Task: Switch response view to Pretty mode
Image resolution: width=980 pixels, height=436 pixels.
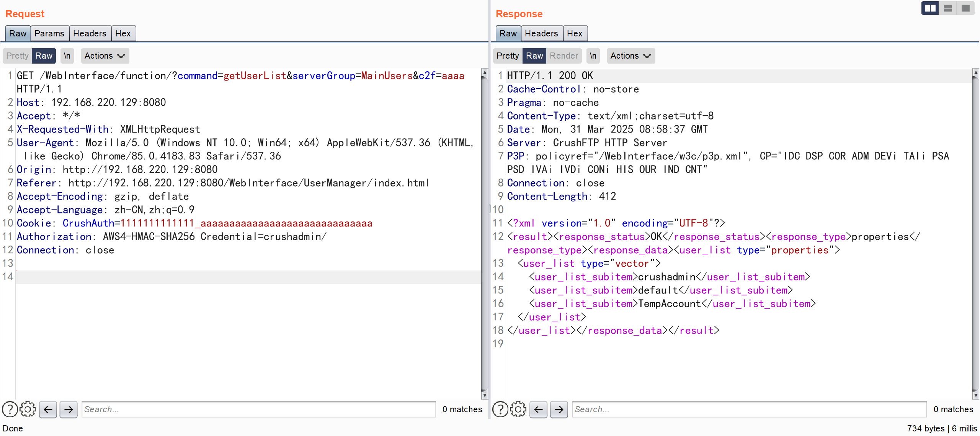Action: coord(507,56)
